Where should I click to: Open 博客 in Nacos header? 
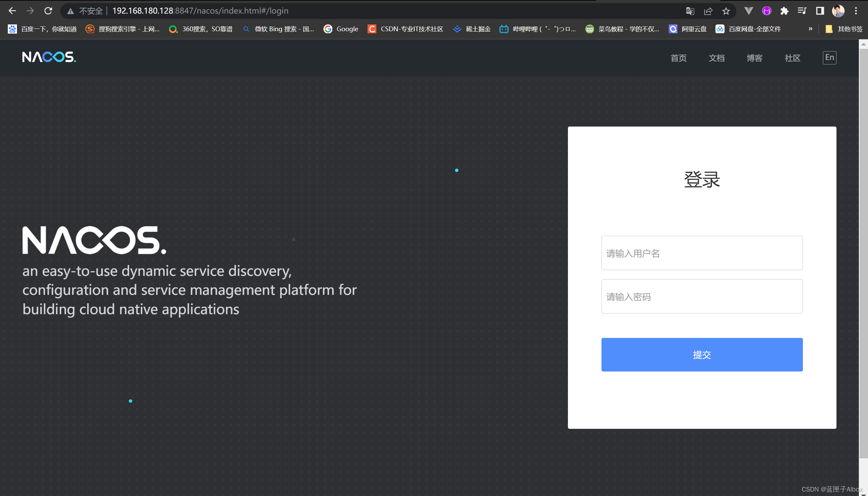[x=755, y=58]
